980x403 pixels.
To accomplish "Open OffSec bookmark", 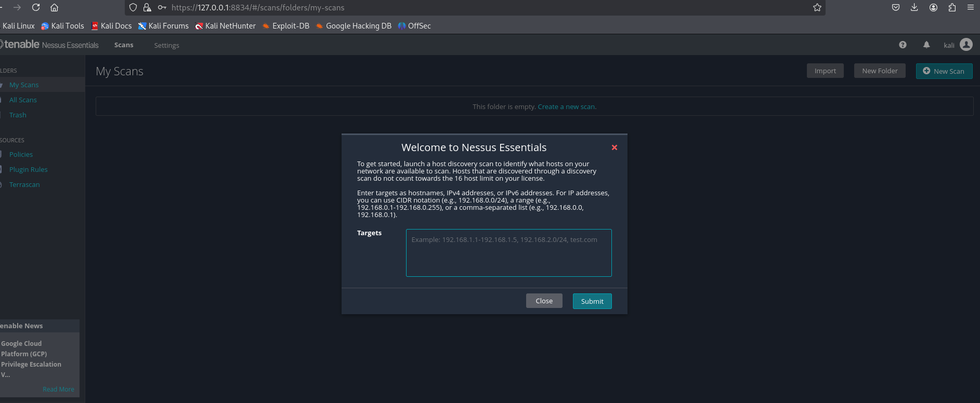I will click(x=414, y=26).
